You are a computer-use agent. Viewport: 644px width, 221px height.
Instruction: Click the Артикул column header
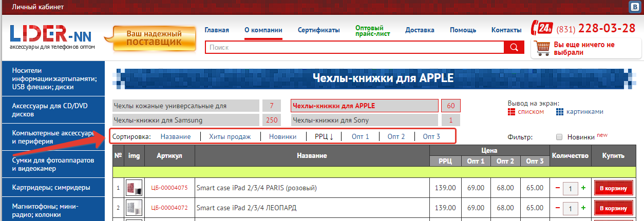click(x=169, y=155)
